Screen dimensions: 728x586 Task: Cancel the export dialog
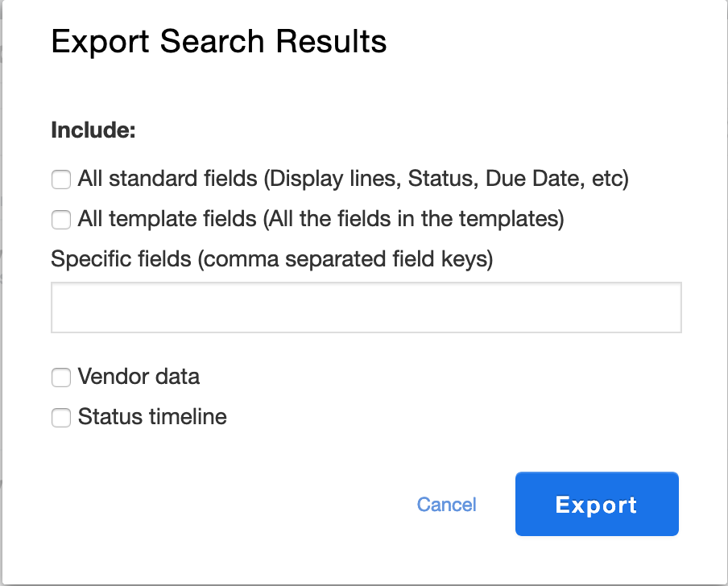447,505
